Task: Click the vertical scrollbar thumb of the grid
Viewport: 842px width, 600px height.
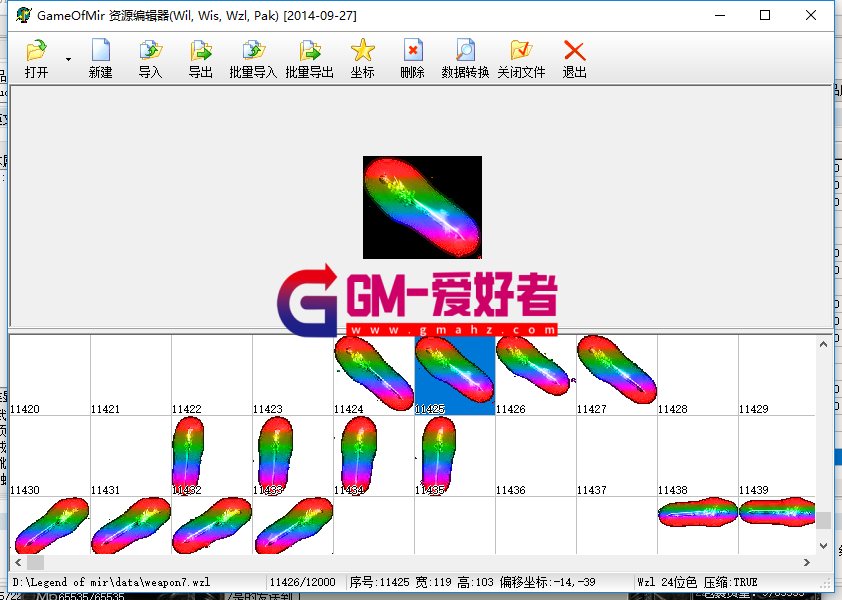Action: tap(823, 520)
